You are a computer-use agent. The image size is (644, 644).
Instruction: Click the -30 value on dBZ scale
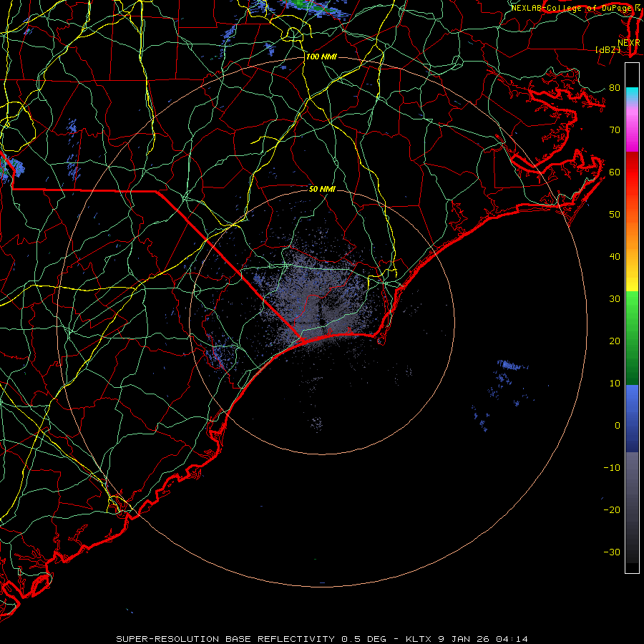pos(612,552)
